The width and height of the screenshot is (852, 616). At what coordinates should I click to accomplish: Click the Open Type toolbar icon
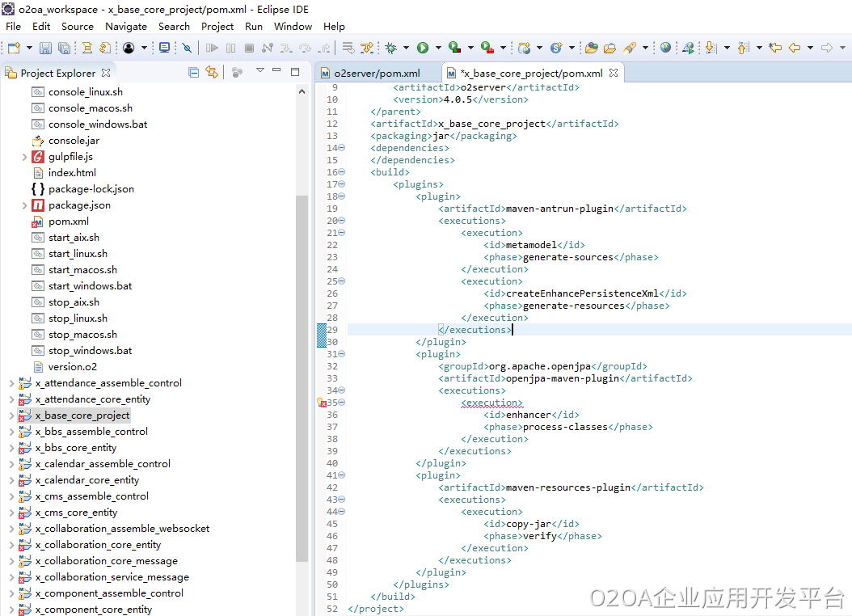click(591, 49)
